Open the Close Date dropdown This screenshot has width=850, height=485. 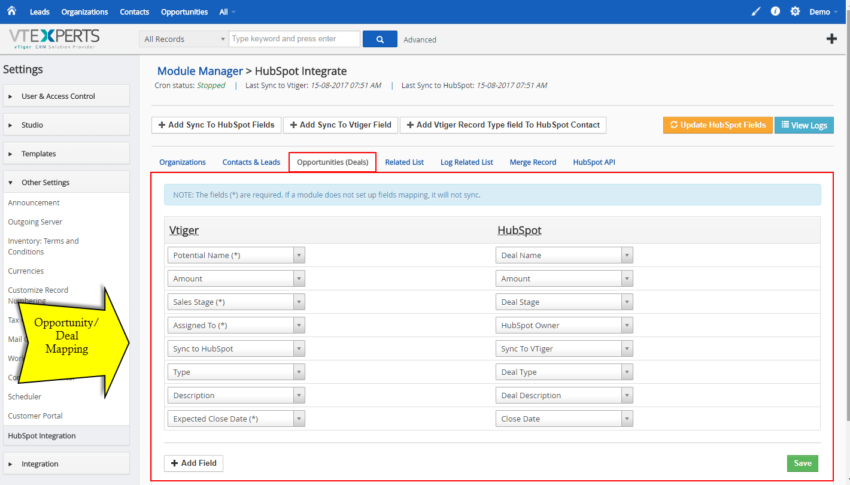coord(564,418)
